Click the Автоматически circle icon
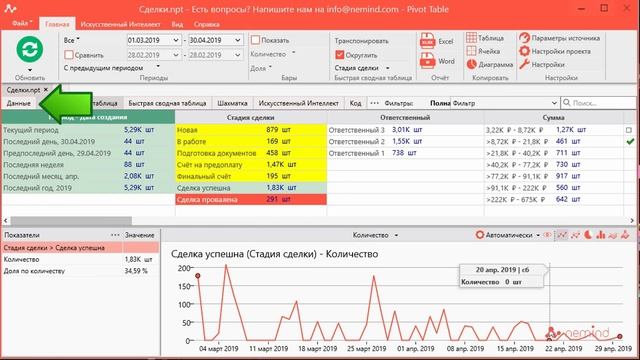640x360 pixels. click(480, 235)
